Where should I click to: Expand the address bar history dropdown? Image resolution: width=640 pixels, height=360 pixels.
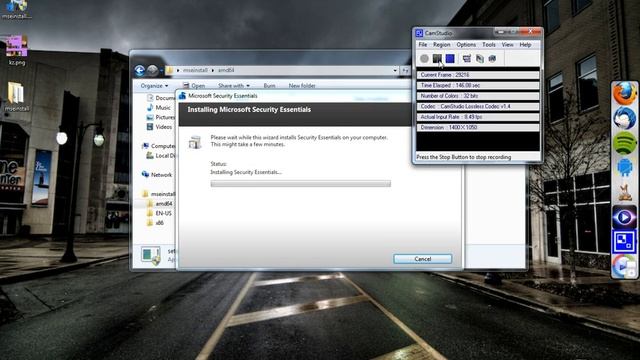click(395, 71)
